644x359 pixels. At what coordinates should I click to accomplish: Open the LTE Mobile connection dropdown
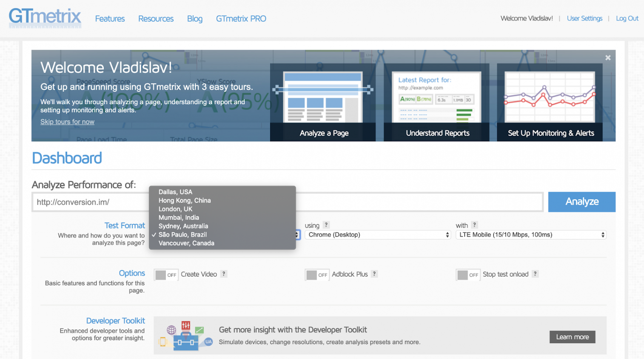point(531,235)
